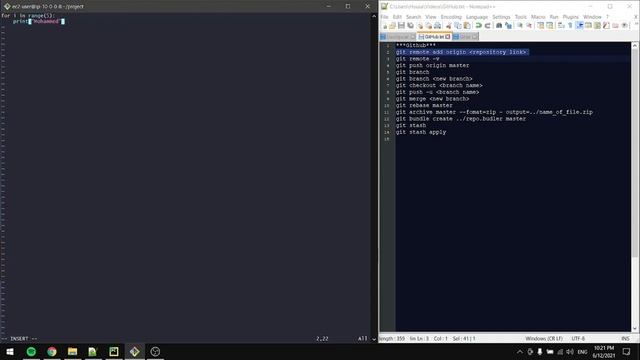
Task: Open the notification center icon
Action: point(627,351)
